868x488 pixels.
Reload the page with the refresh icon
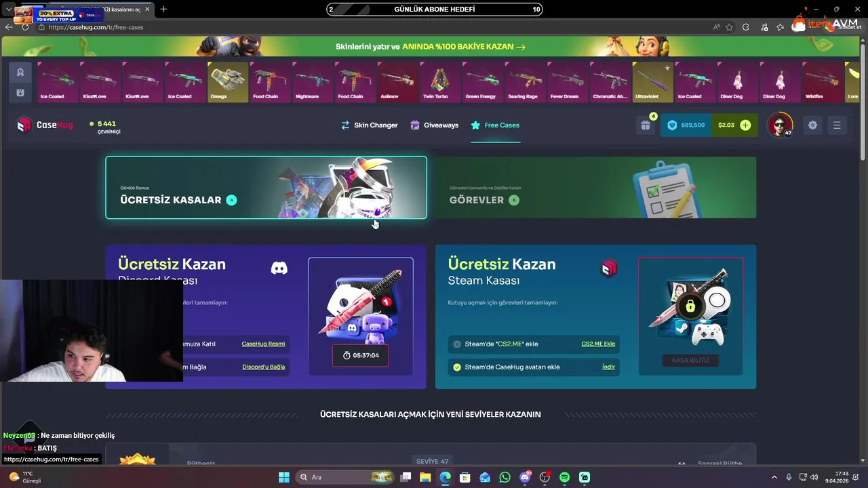pos(25,27)
